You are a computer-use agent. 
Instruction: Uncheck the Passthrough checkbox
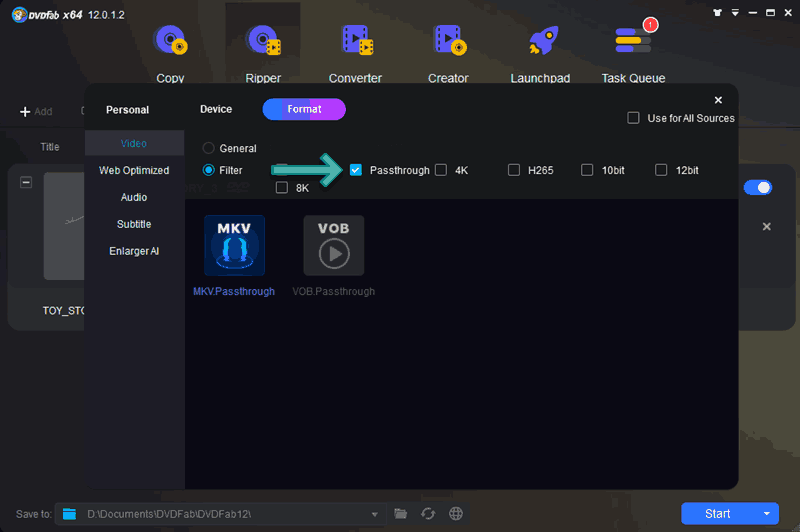click(356, 170)
